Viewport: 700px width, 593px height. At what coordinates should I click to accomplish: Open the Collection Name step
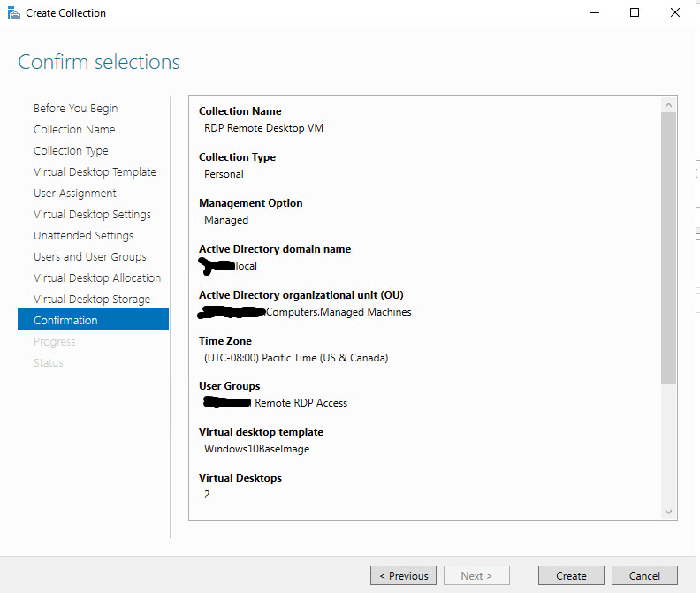pos(74,130)
